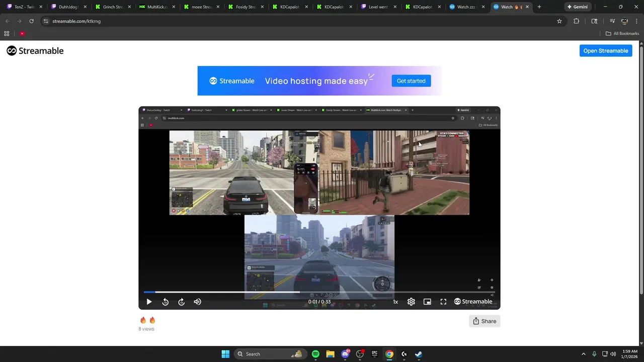Show hidden system tray icons

(x=584, y=354)
